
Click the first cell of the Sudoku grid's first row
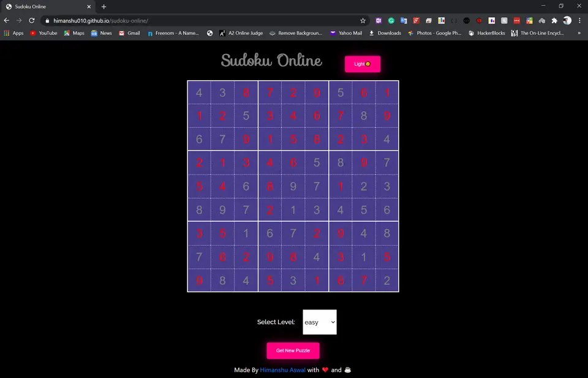point(199,93)
